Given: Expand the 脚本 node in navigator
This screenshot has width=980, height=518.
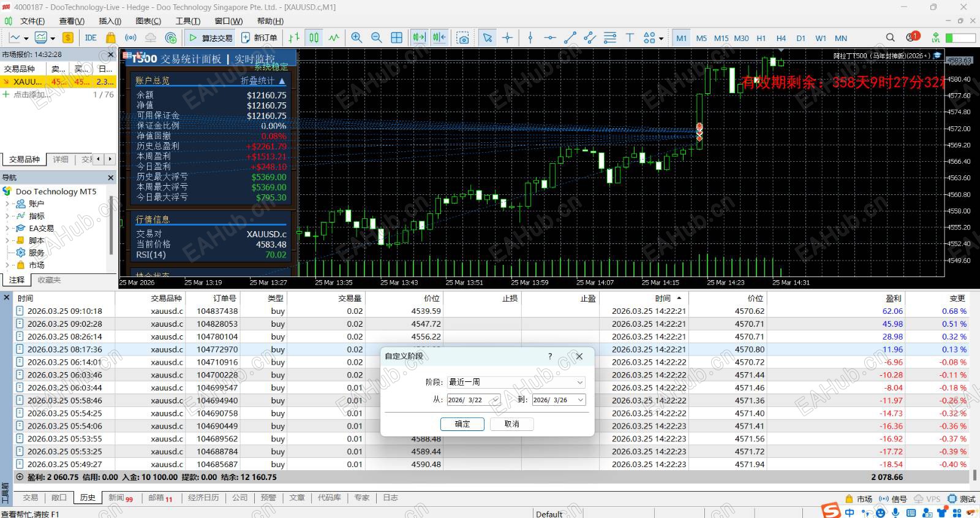Looking at the screenshot, I should (7, 240).
